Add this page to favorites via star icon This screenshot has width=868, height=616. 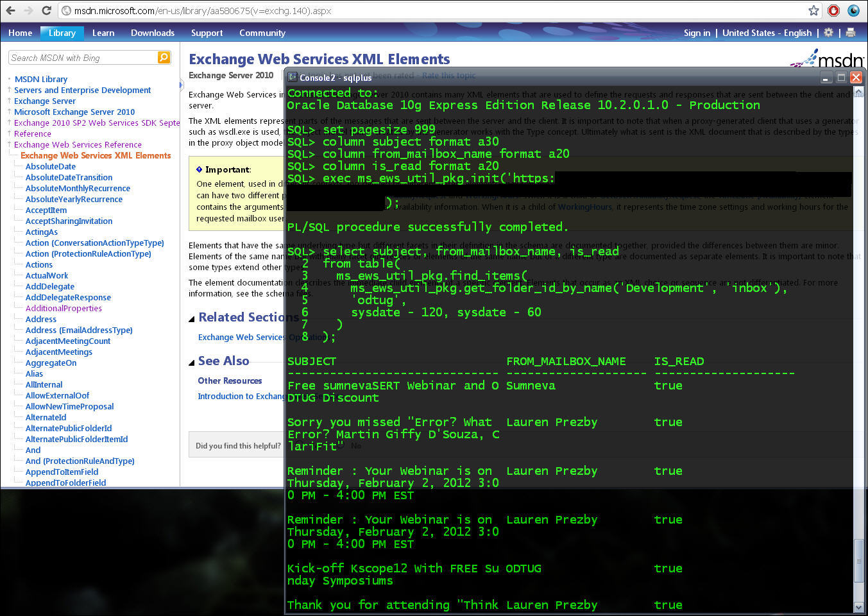pyautogui.click(x=813, y=10)
